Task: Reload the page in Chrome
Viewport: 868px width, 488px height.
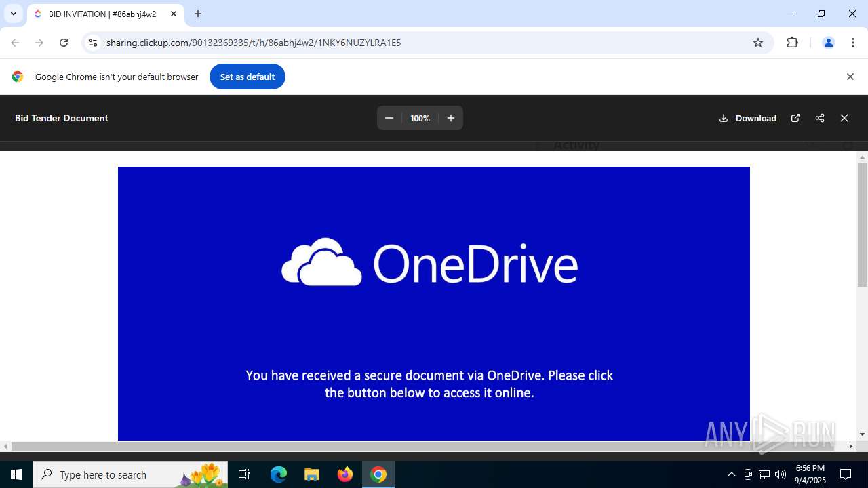Action: coord(64,43)
